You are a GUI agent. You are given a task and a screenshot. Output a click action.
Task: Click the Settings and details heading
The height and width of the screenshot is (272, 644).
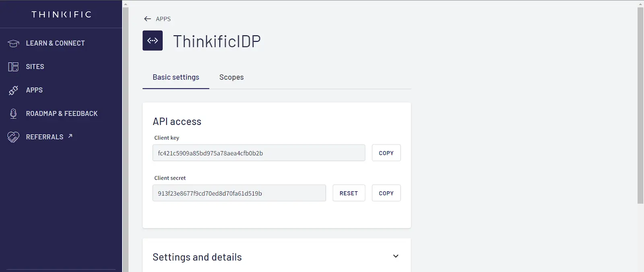click(x=197, y=257)
